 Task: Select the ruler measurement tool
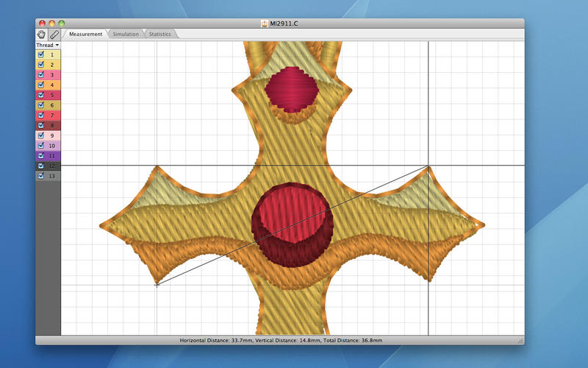[x=54, y=34]
